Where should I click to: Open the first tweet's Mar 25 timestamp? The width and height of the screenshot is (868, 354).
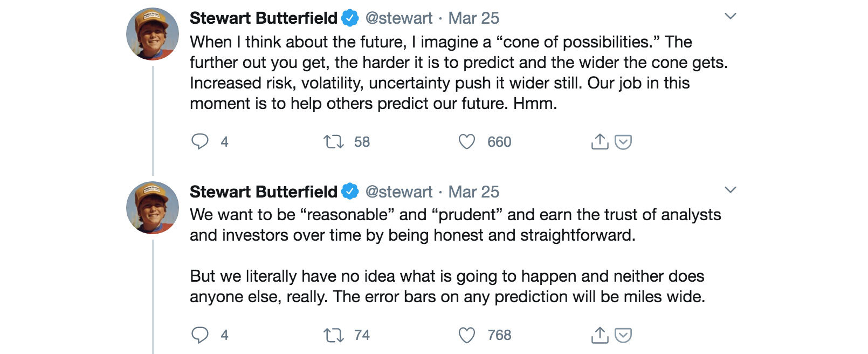[x=474, y=18]
